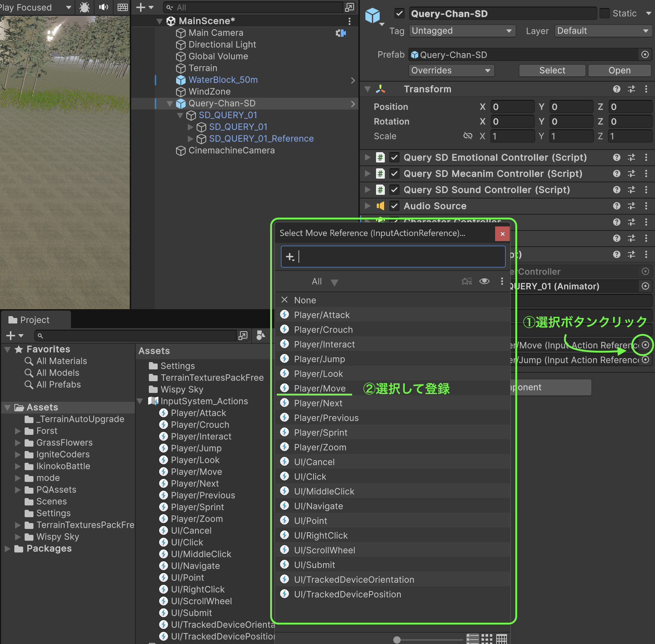This screenshot has height=644, width=655.
Task: Toggle the audio mute speaker icon
Action: pyautogui.click(x=104, y=7)
